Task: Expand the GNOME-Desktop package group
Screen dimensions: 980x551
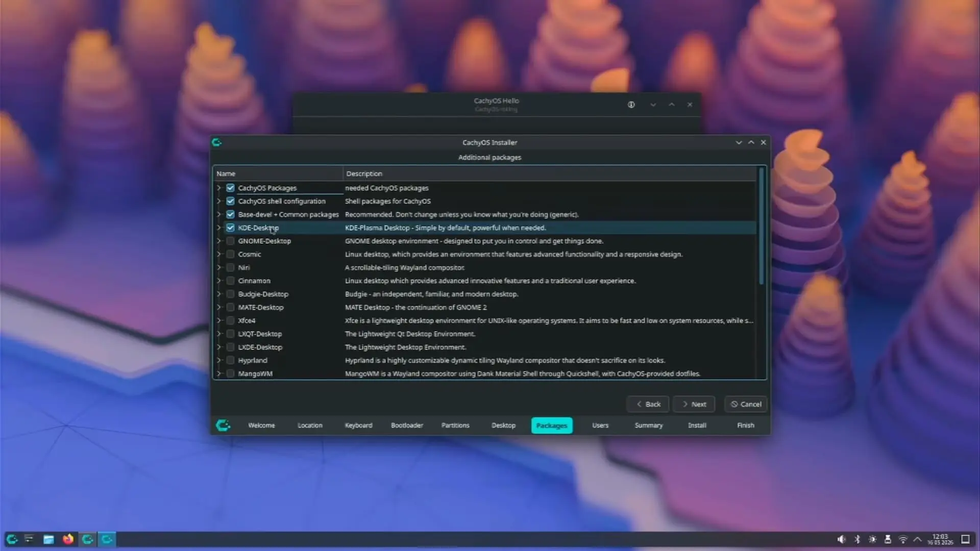Action: pyautogui.click(x=219, y=241)
